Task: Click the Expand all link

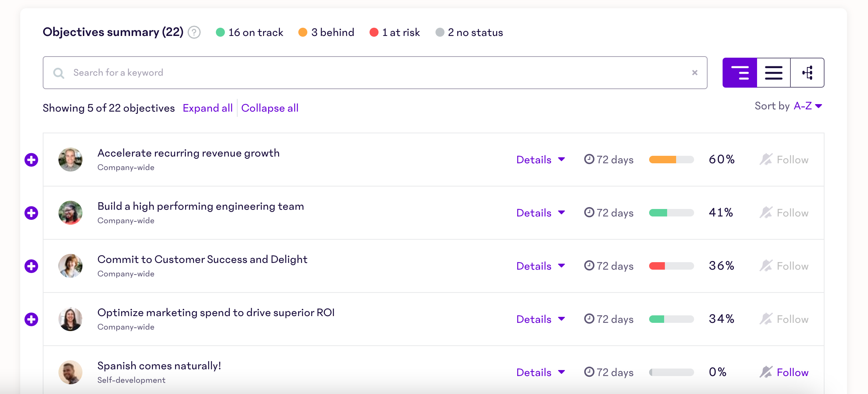Action: [208, 108]
